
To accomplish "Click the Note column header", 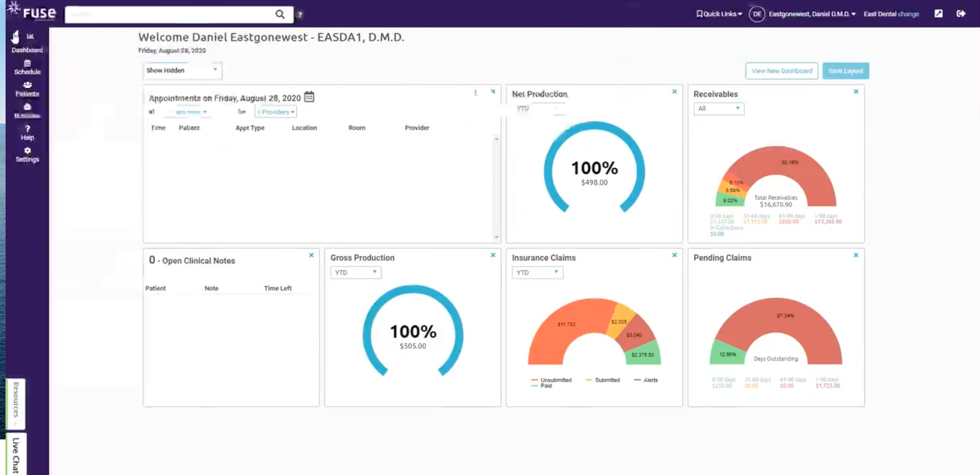I will (212, 288).
